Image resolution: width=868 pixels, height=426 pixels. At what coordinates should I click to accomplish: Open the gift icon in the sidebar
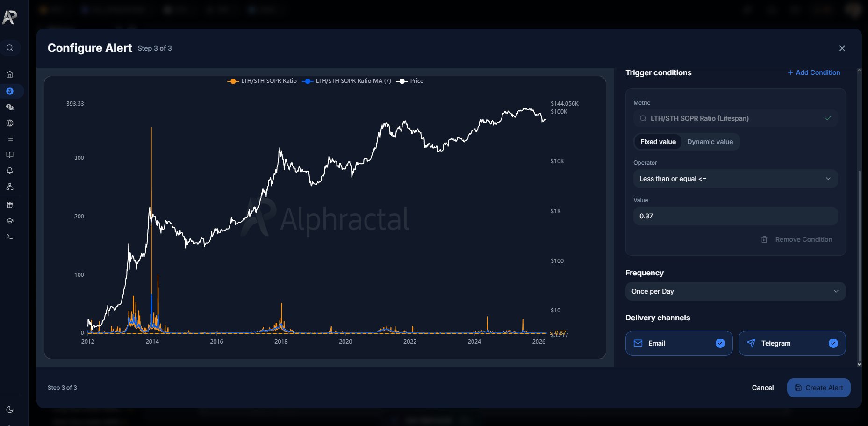point(10,205)
